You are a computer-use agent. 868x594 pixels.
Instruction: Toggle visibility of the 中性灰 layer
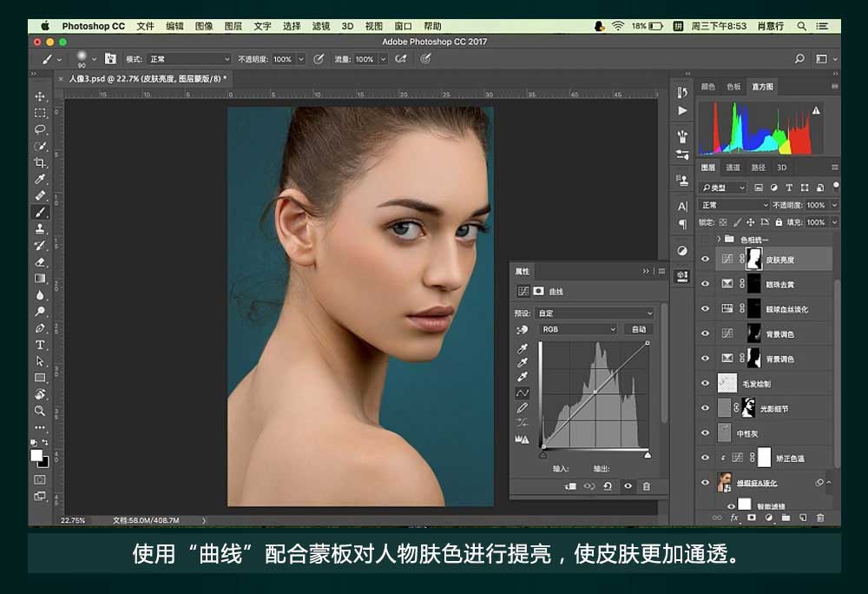pyautogui.click(x=705, y=432)
